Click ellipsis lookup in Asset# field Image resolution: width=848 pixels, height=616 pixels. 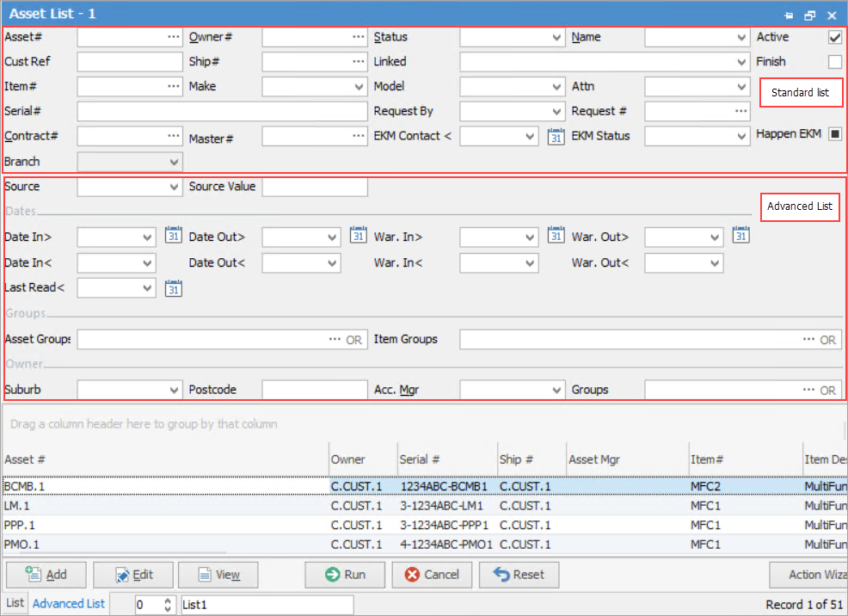[174, 38]
